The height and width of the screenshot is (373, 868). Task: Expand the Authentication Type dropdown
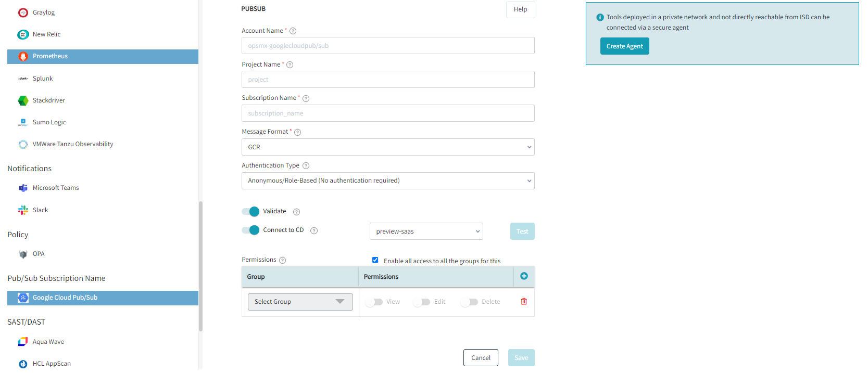click(x=388, y=181)
